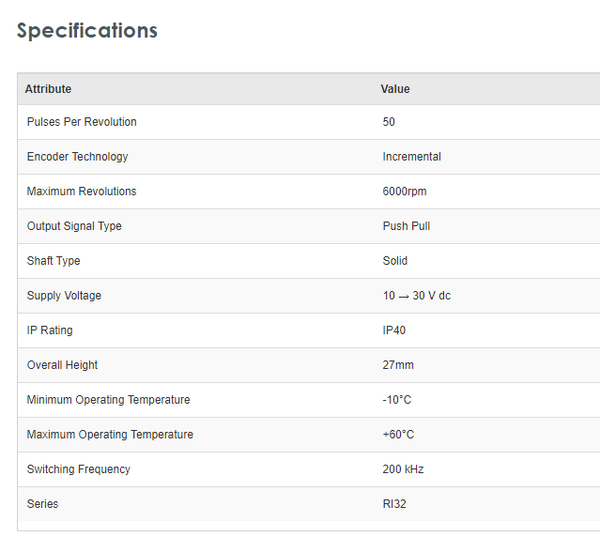Click the Solid shaft type value
This screenshot has height=537, width=600.
tap(395, 261)
